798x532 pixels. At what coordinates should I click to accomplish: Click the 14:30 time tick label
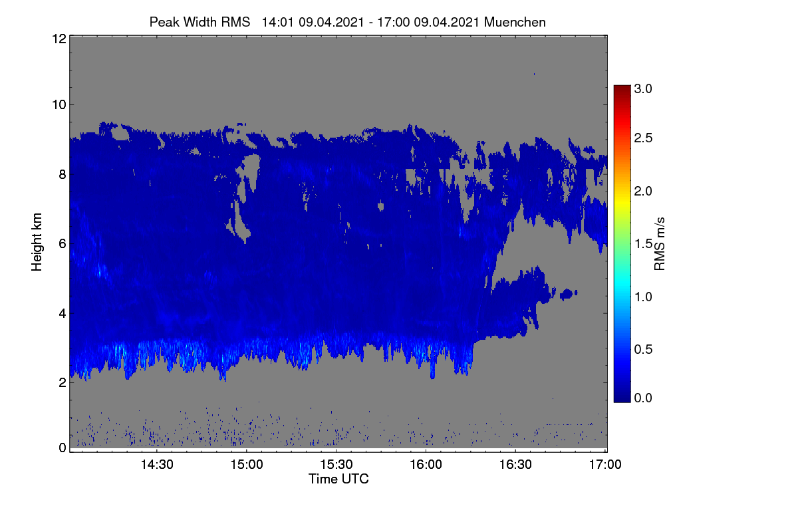[x=156, y=464]
